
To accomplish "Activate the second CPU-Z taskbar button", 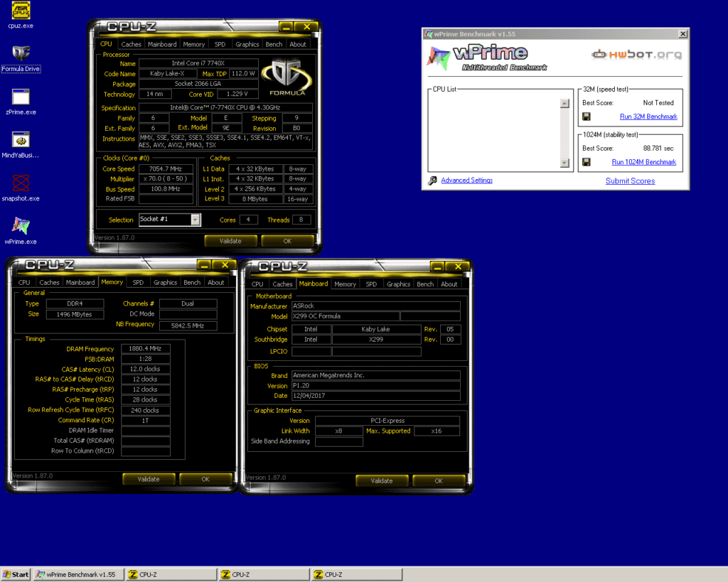I will pos(264,575).
